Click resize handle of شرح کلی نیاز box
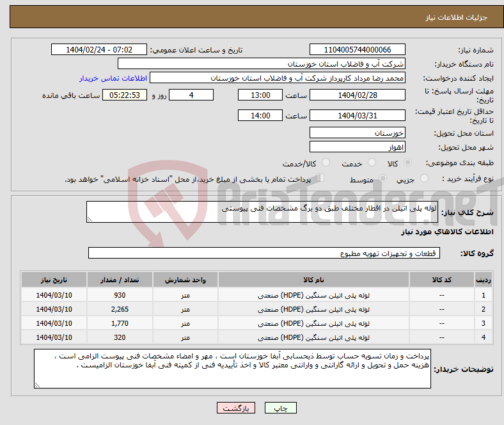Image resolution: width=504 pixels, height=425 pixels. pos(90,219)
